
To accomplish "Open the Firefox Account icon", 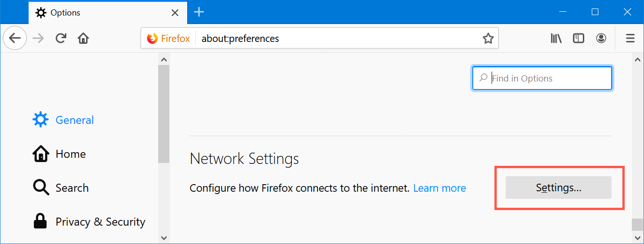I will (x=601, y=38).
